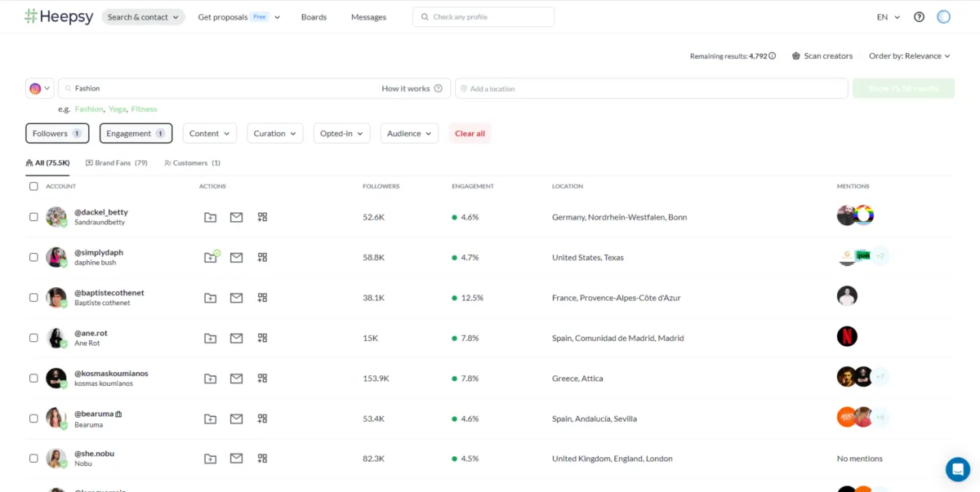Screen dimensions: 980x492
Task: Click the Check any profile search box
Action: click(x=483, y=17)
